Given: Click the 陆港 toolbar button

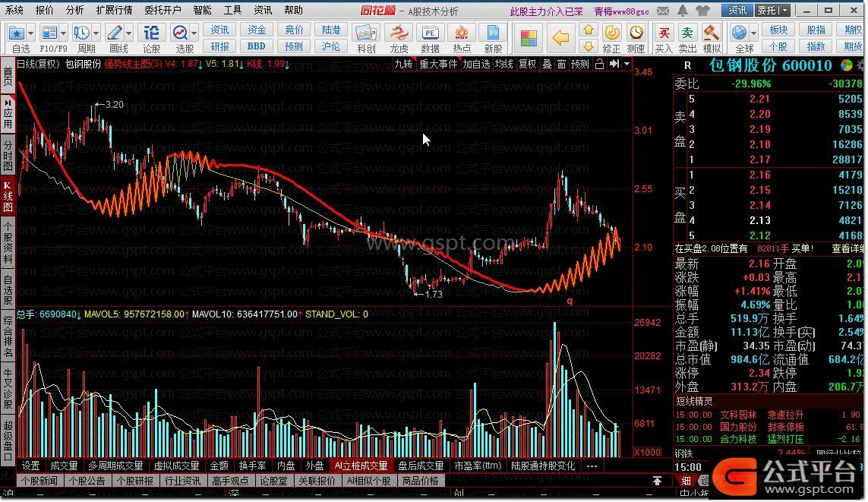Looking at the screenshot, I should tap(331, 30).
